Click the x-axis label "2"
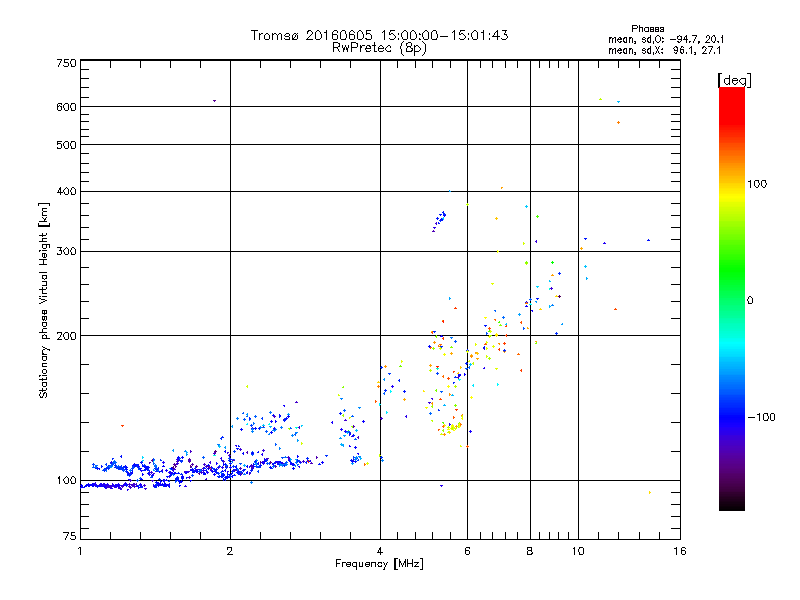 230,551
